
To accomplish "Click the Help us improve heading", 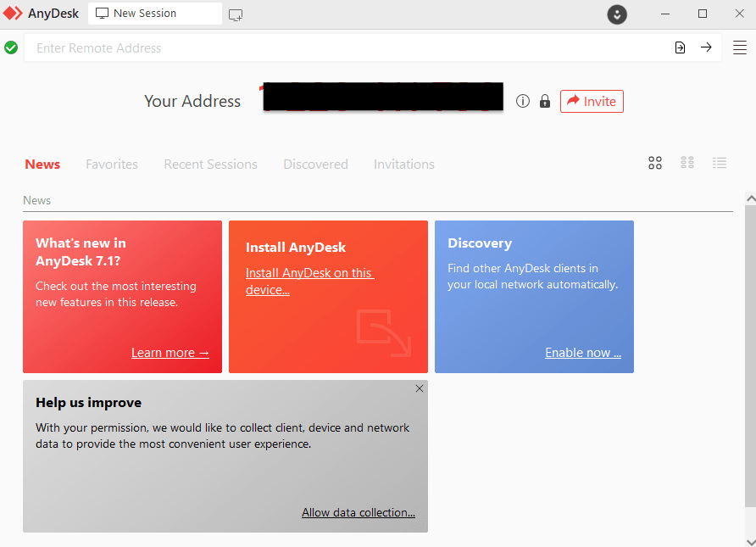I will (x=89, y=402).
